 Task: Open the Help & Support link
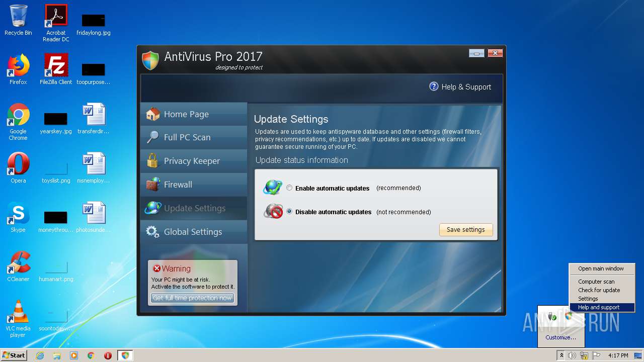[466, 87]
